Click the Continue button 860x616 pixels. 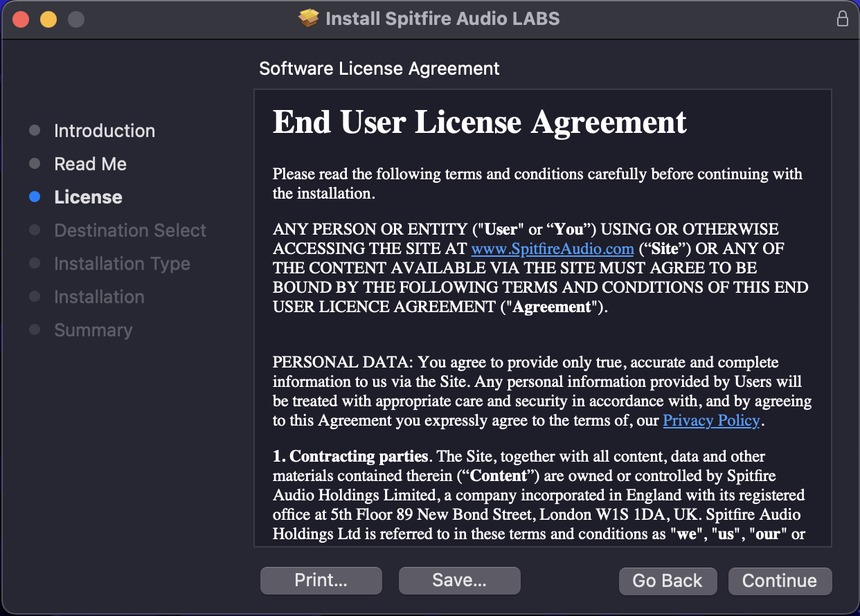click(x=780, y=581)
